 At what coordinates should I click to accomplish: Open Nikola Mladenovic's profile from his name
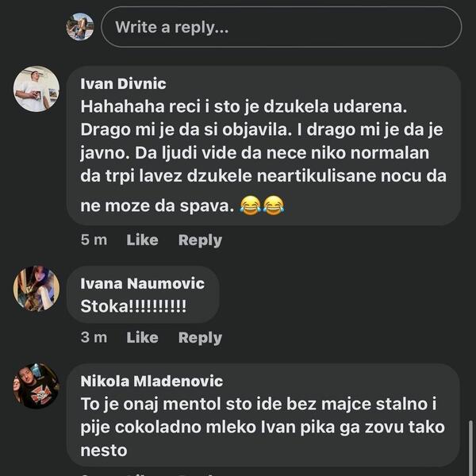[x=152, y=382]
